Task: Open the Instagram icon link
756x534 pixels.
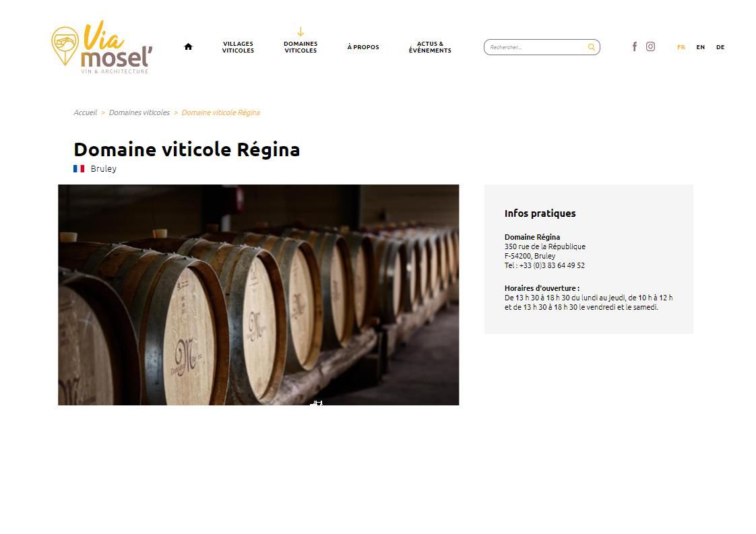Action: pyautogui.click(x=650, y=46)
